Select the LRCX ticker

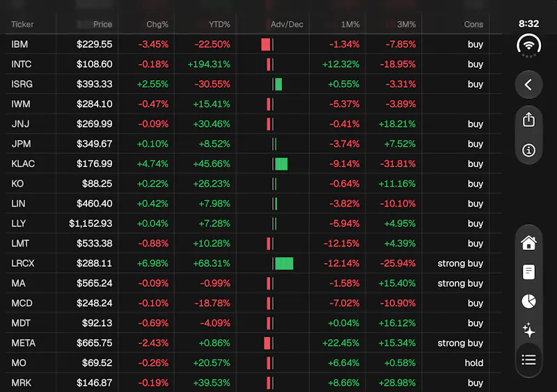point(23,263)
